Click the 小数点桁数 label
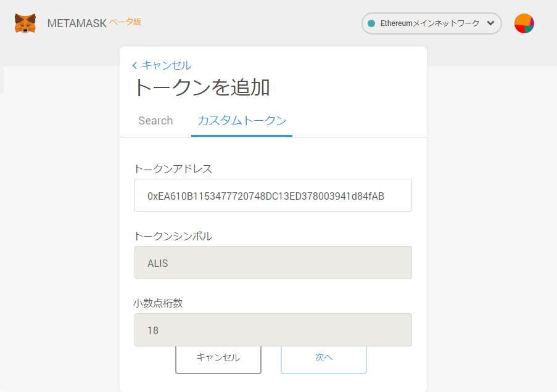 pyautogui.click(x=158, y=303)
